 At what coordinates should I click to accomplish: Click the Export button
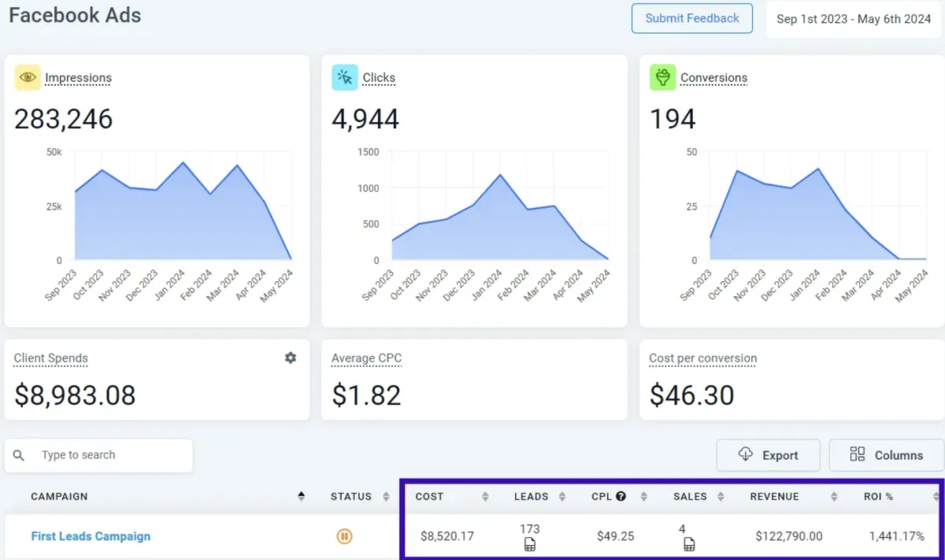(768, 455)
